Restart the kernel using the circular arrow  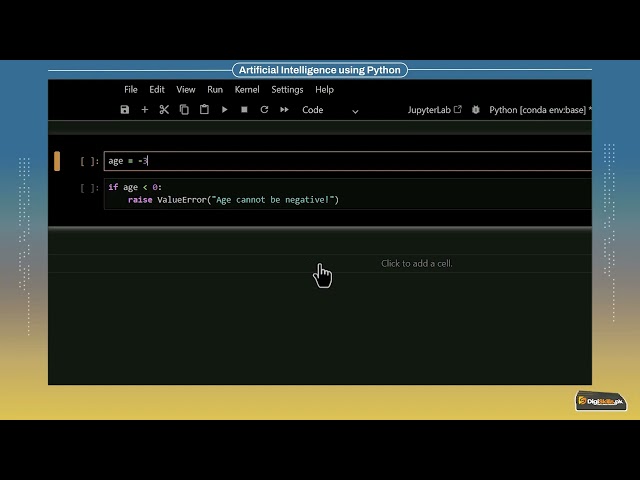click(264, 109)
